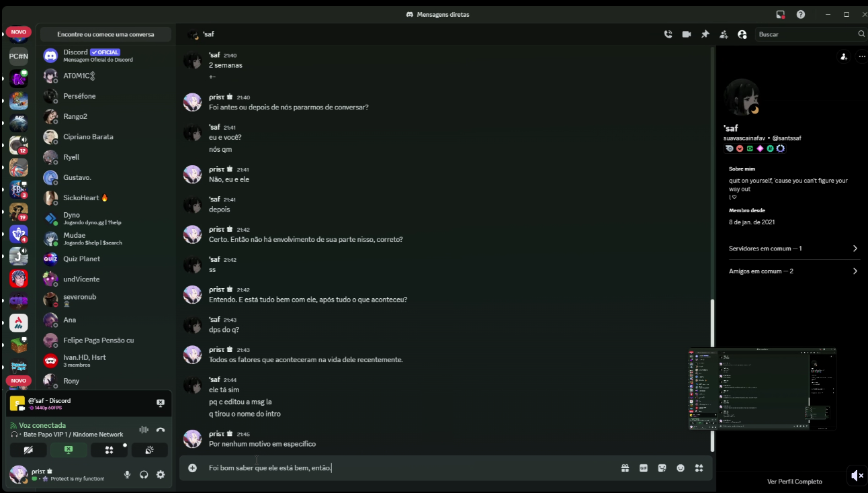Open severonub direct message

pos(106,300)
